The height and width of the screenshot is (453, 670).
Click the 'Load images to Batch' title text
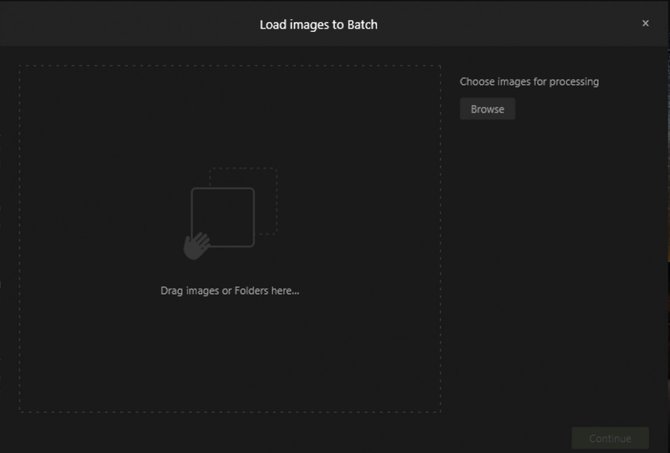coord(319,25)
